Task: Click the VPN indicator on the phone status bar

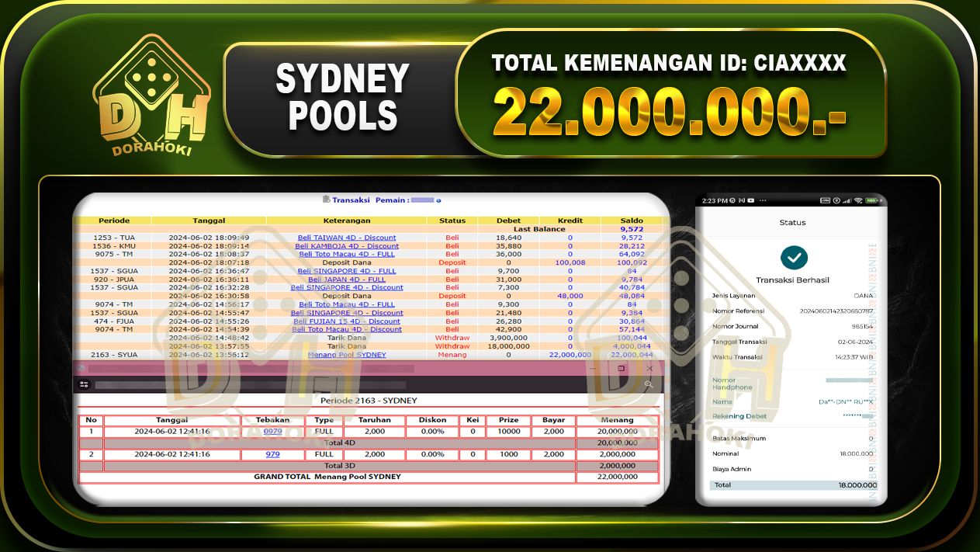Action: [825, 200]
